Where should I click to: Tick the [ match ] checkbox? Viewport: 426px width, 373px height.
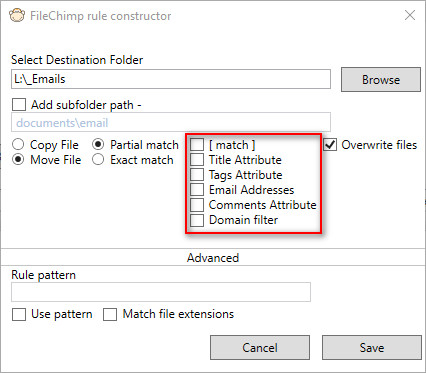[x=197, y=145]
